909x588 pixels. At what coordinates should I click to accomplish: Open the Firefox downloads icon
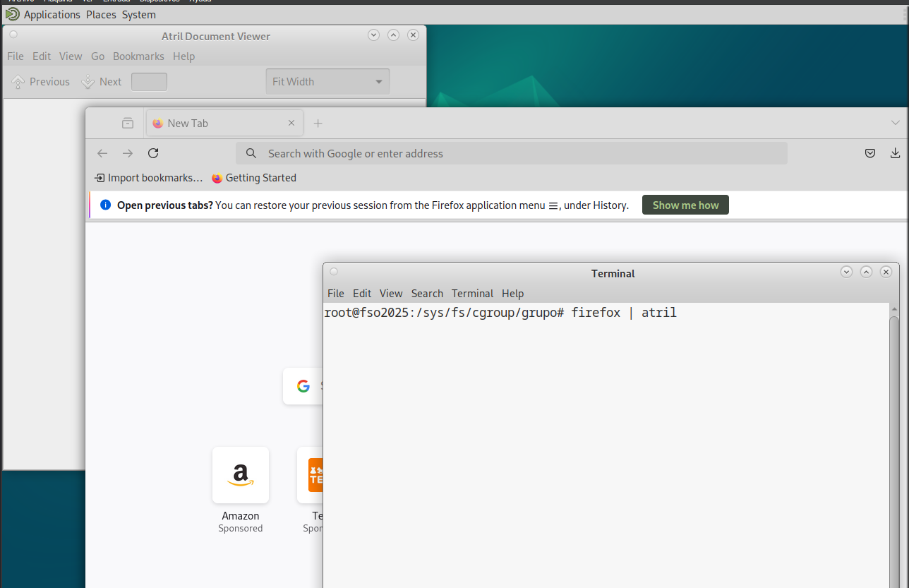(x=895, y=153)
